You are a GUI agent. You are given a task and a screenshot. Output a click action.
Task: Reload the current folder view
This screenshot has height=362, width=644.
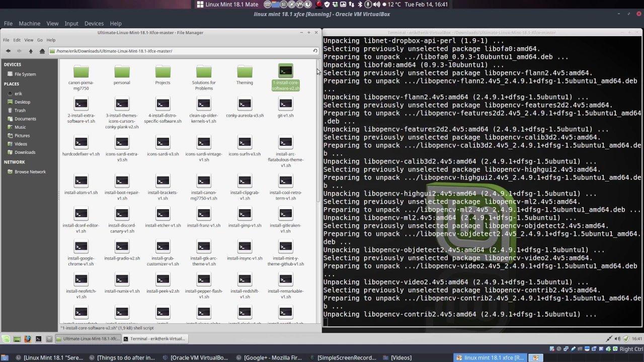tap(315, 51)
